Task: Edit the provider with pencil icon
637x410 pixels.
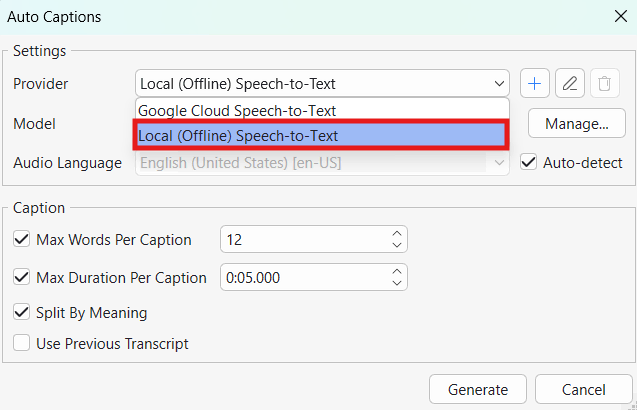Action: (570, 83)
